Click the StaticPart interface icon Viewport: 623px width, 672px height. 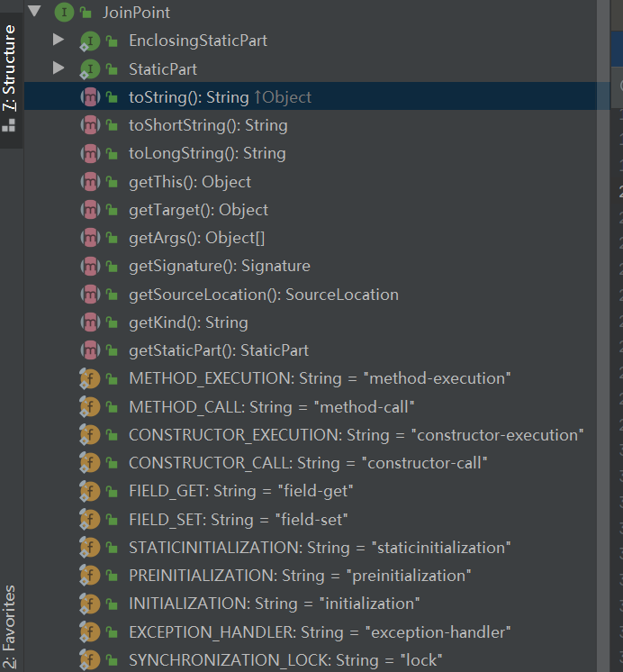(90, 69)
